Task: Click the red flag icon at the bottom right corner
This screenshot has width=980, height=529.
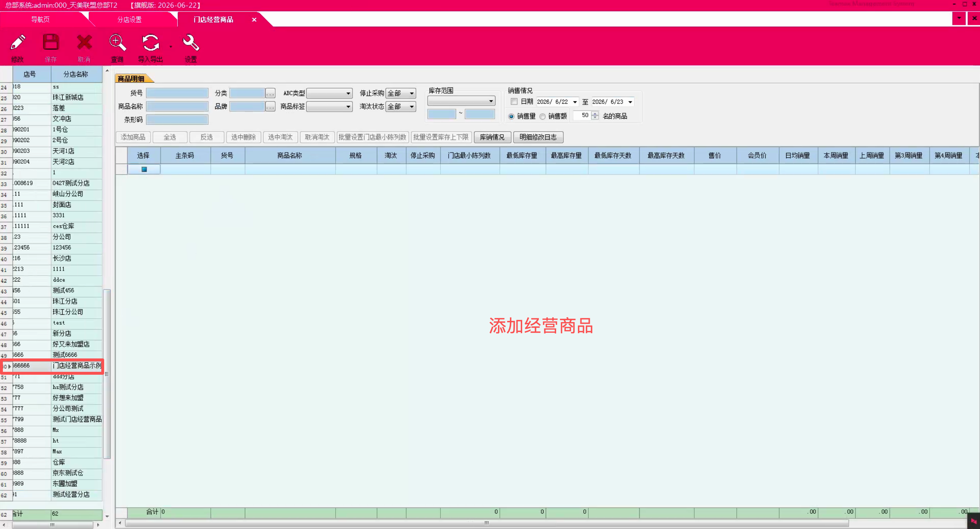Action: [973, 521]
